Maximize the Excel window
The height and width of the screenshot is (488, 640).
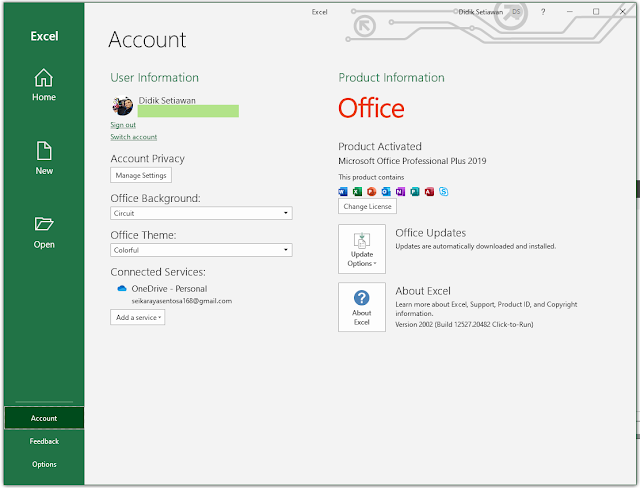pyautogui.click(x=596, y=12)
